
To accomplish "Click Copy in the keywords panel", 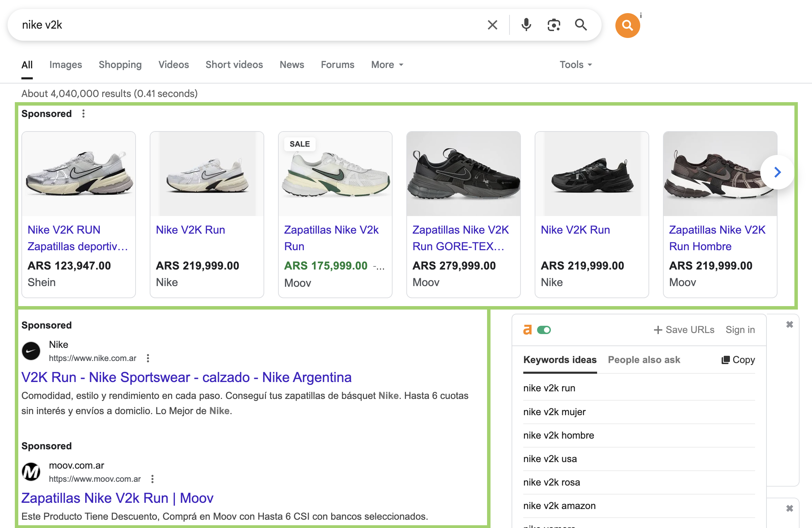I will pyautogui.click(x=738, y=360).
